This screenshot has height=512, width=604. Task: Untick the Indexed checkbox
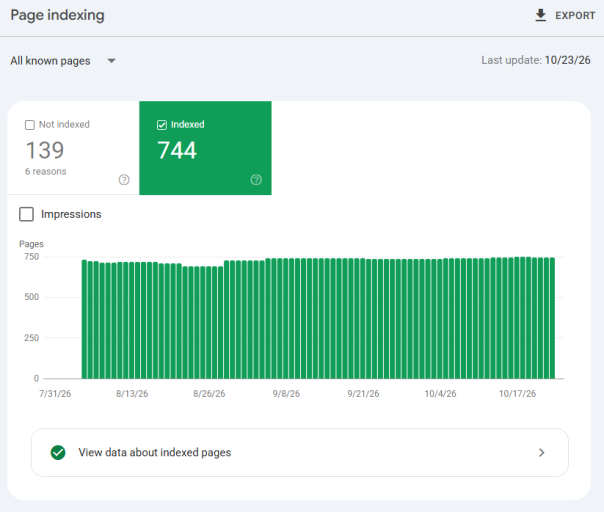pos(162,125)
